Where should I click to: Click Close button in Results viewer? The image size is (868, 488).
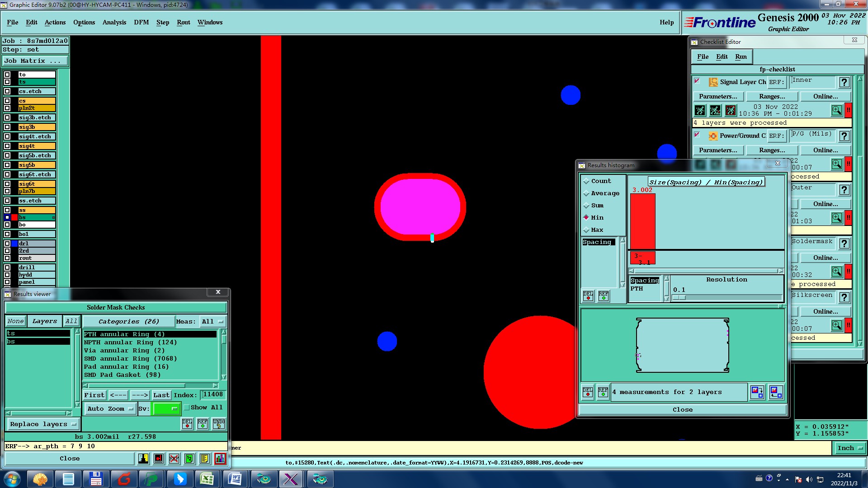point(70,459)
